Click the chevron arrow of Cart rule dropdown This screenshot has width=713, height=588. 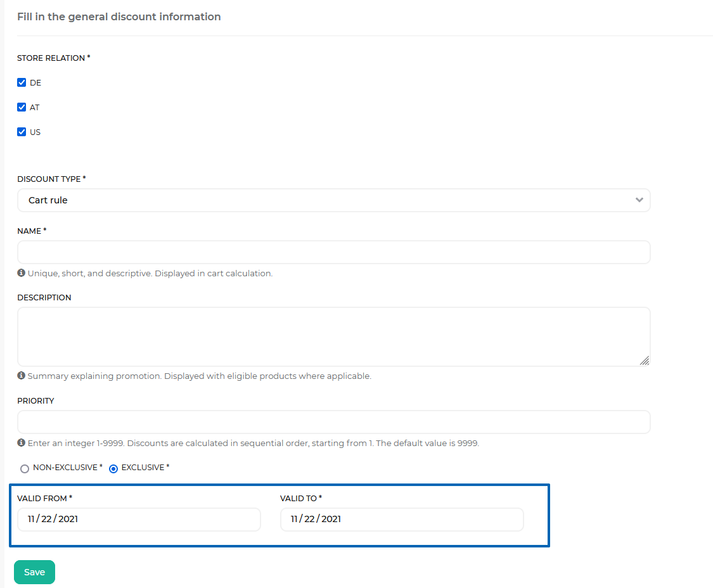point(639,200)
